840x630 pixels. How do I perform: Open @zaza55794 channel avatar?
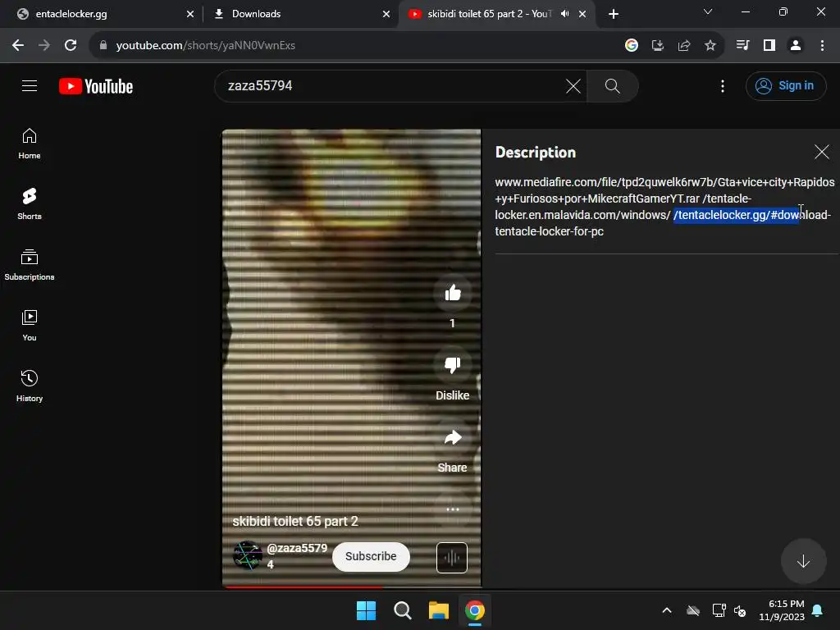tap(248, 555)
